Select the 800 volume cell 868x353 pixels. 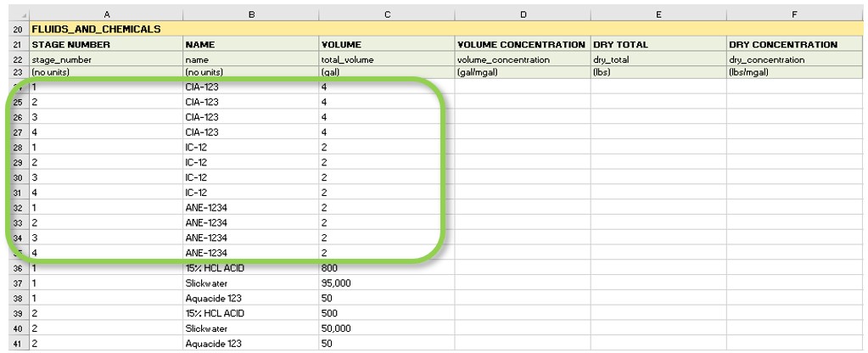click(x=387, y=268)
